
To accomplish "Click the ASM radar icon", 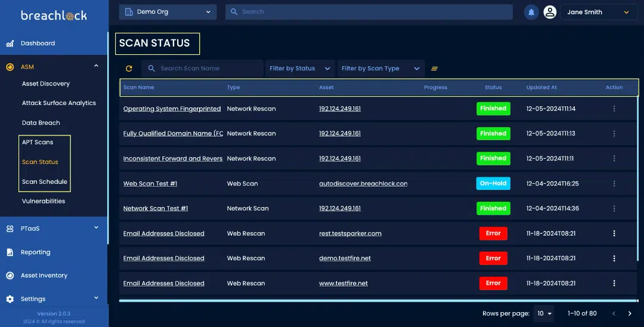I will 10,67.
